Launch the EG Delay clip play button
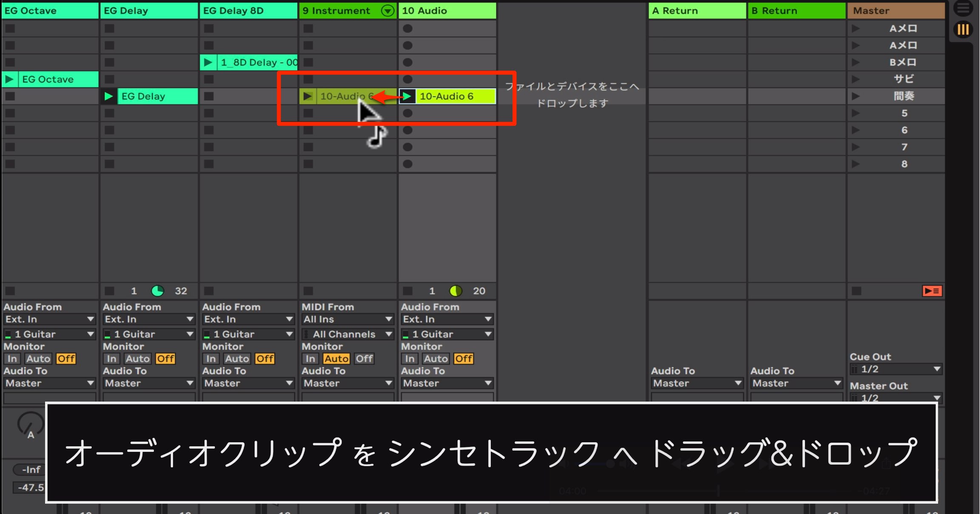 (x=109, y=96)
